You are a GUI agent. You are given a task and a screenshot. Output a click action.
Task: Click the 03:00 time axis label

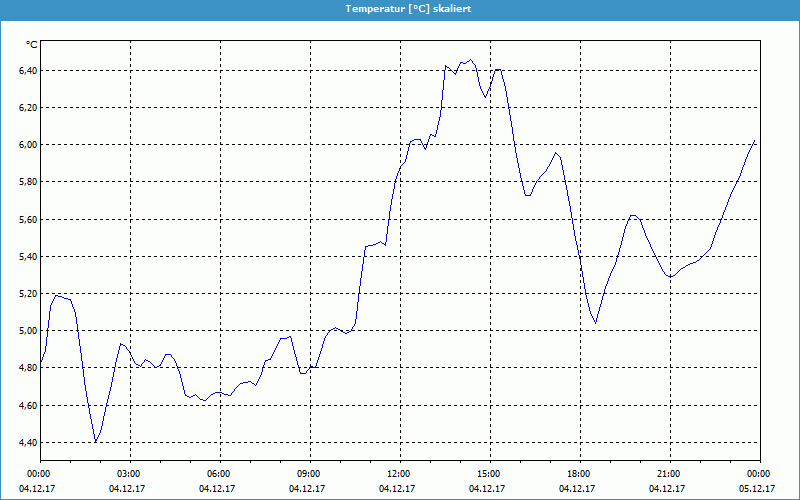[x=129, y=474]
